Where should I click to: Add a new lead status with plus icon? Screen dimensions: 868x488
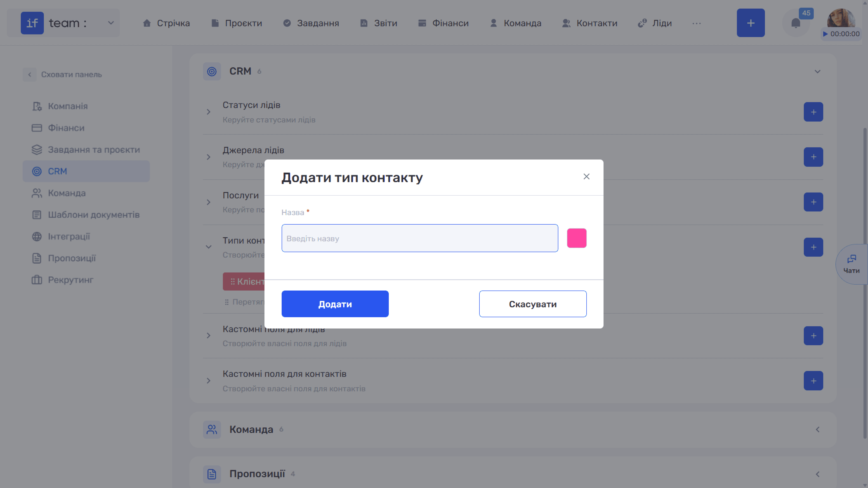[813, 112]
